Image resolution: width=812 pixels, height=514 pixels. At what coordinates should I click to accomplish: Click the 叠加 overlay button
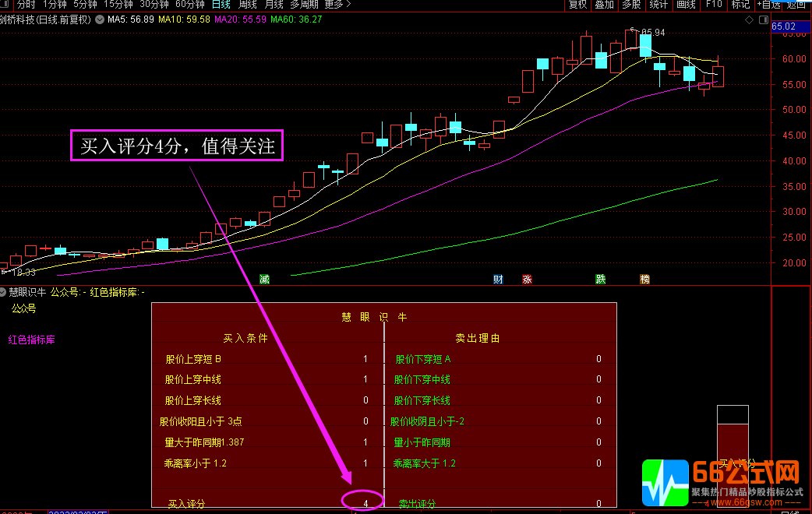(605, 5)
